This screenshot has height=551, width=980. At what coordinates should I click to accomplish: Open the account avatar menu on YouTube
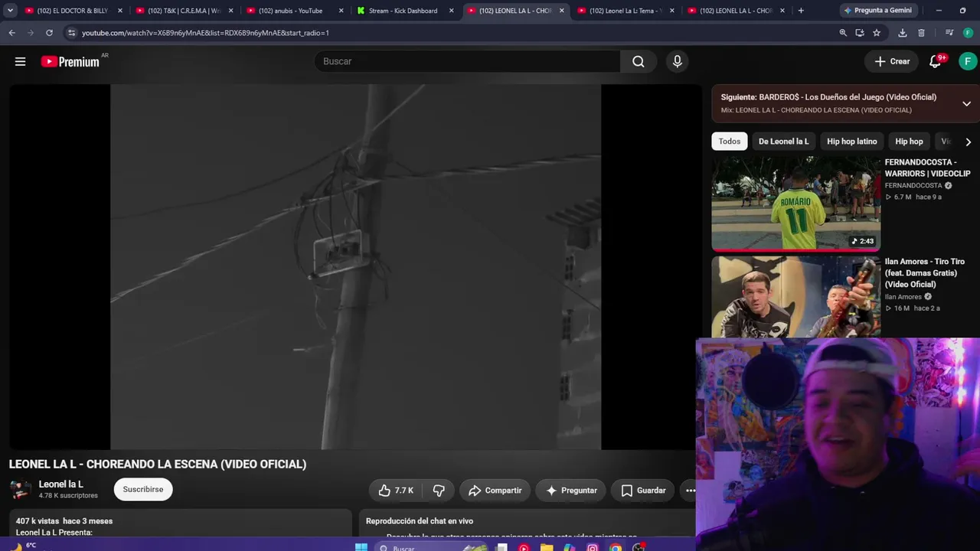pyautogui.click(x=968, y=61)
